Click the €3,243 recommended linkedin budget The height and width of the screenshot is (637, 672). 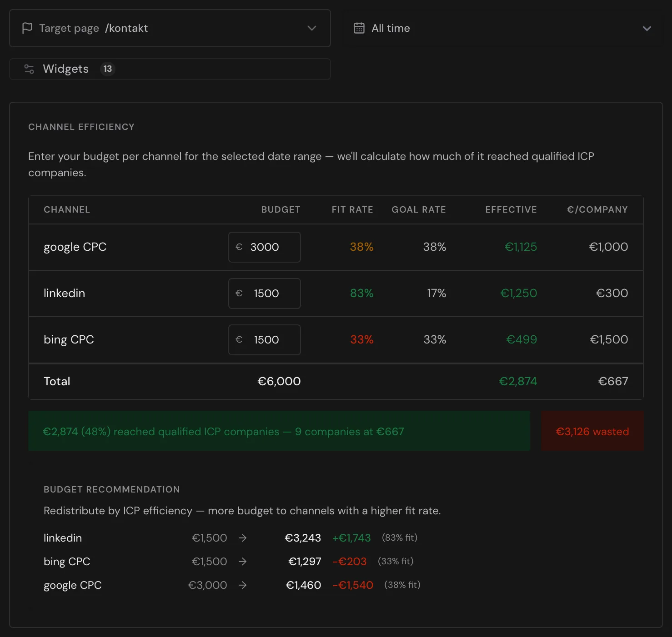coord(303,538)
